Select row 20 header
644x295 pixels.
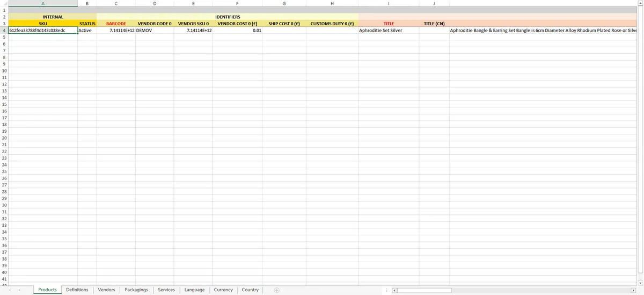(4, 138)
